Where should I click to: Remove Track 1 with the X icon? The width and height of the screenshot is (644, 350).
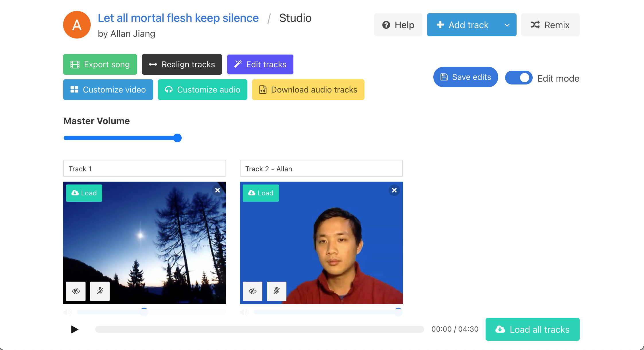218,190
